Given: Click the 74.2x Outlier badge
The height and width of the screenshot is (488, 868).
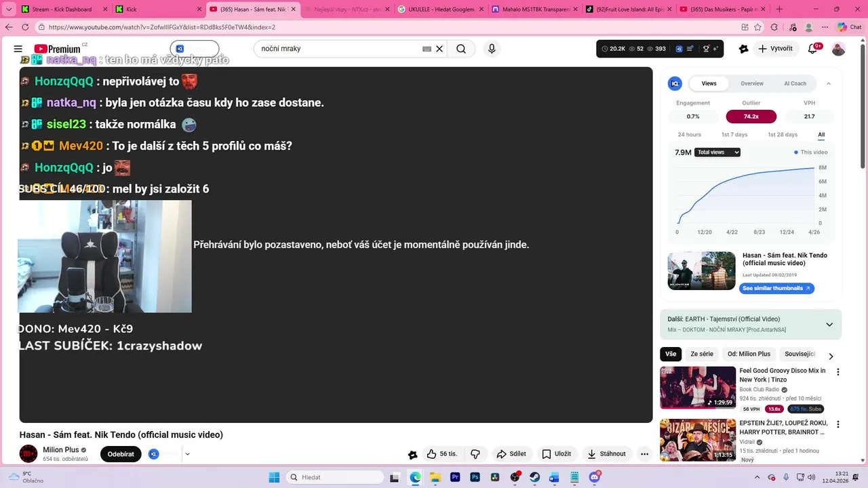Looking at the screenshot, I should 751,117.
